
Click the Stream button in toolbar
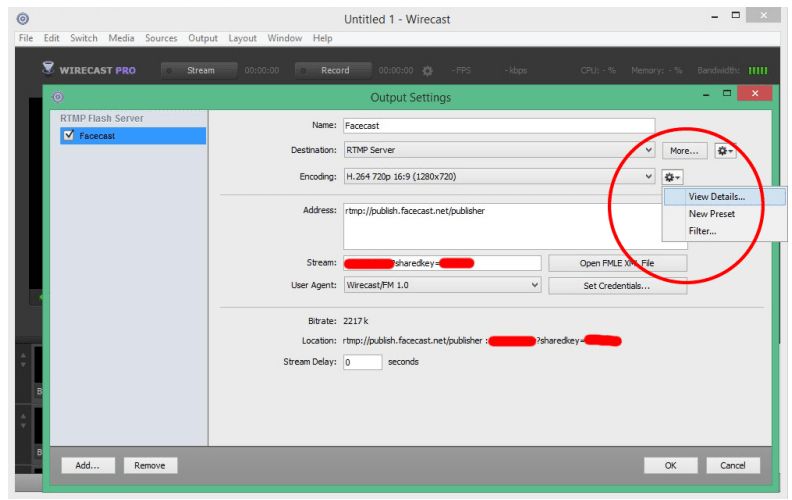click(x=199, y=70)
